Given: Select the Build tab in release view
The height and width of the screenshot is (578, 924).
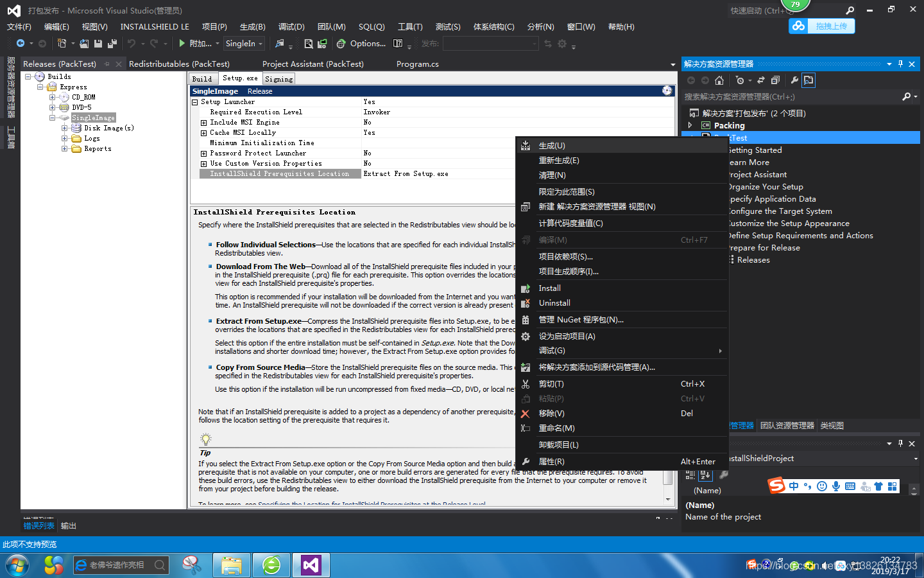Looking at the screenshot, I should click(202, 78).
